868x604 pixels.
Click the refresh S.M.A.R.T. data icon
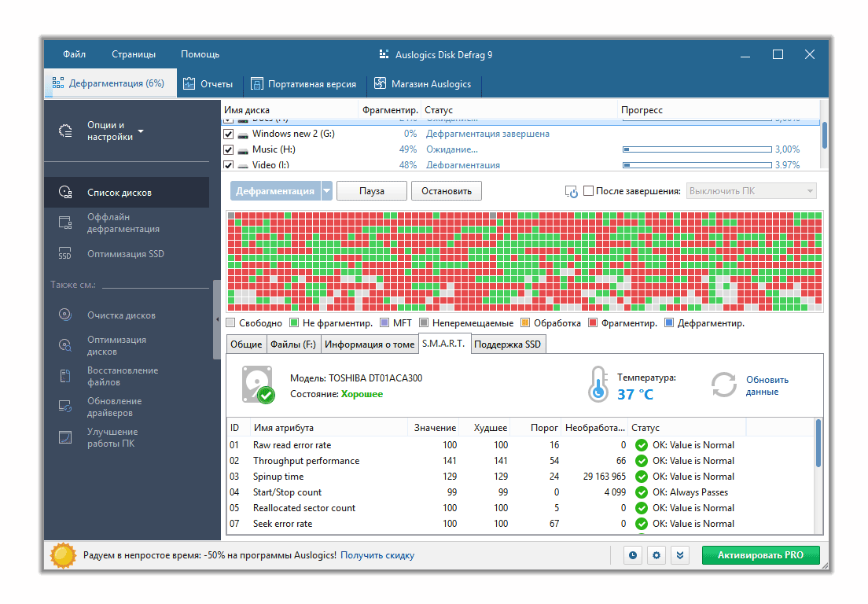click(x=723, y=385)
